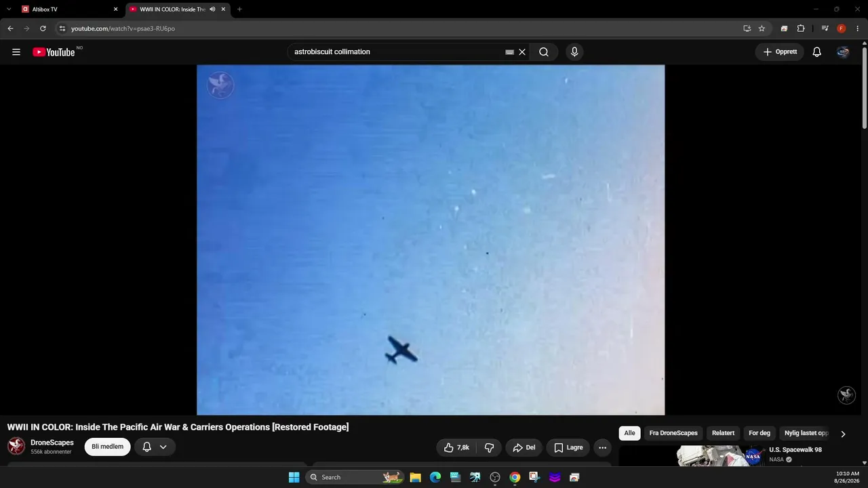Bookmark this page with the star

pyautogui.click(x=762, y=28)
